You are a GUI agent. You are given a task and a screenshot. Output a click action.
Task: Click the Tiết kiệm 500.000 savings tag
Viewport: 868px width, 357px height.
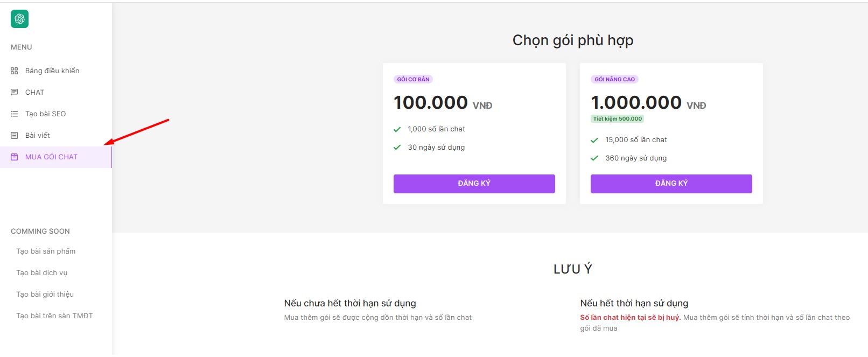tap(617, 119)
